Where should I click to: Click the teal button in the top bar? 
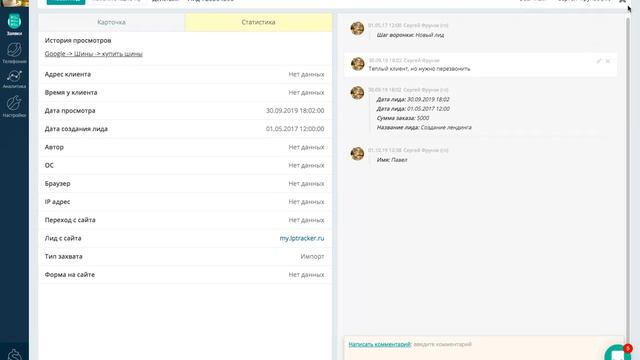click(x=66, y=2)
